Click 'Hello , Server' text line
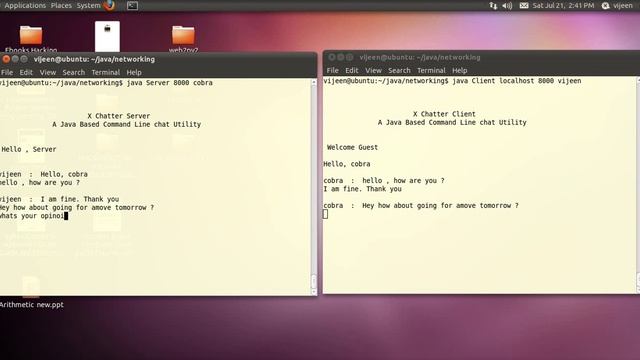640x360 pixels. (29, 149)
